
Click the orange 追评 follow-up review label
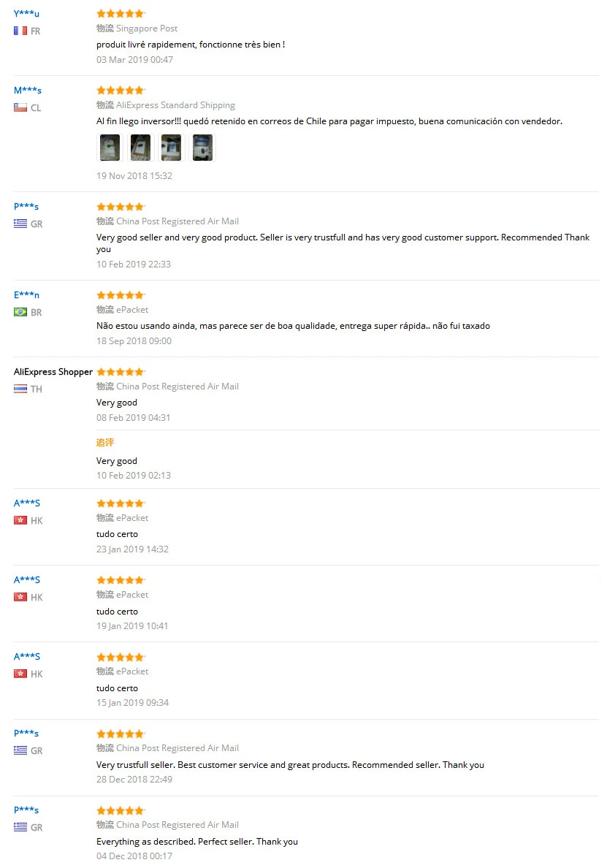coord(105,442)
